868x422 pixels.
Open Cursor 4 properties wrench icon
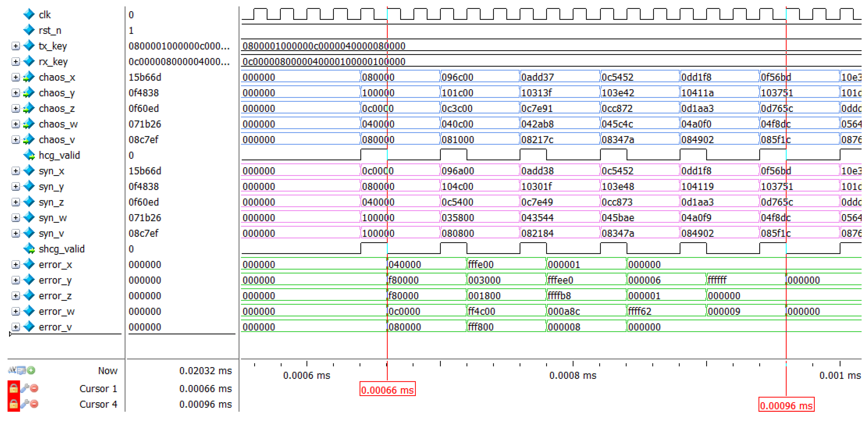24,404
